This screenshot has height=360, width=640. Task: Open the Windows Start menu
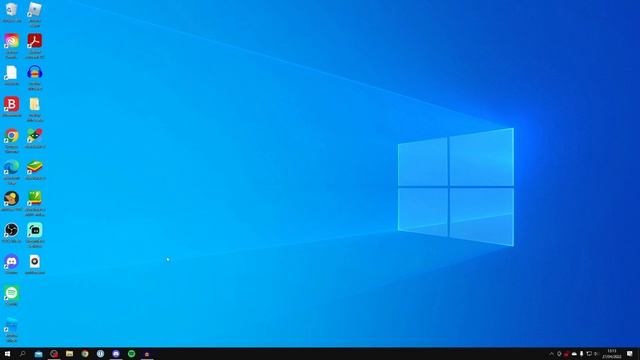pos(7,354)
